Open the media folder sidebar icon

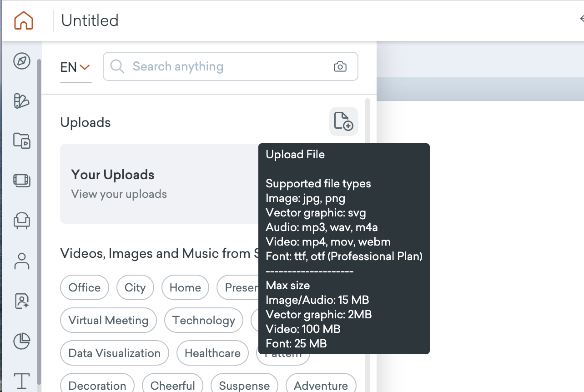(x=22, y=141)
